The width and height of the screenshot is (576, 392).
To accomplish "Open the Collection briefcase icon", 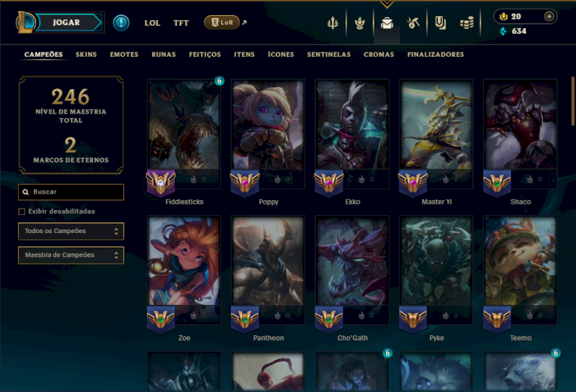I will click(387, 23).
